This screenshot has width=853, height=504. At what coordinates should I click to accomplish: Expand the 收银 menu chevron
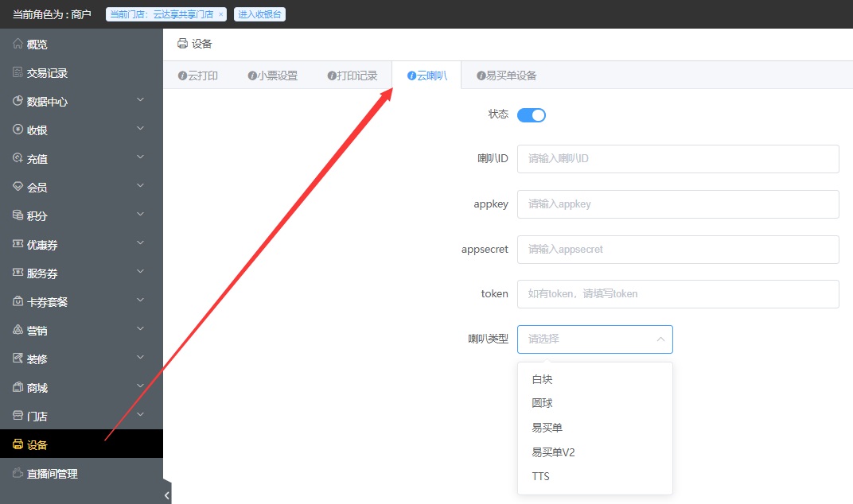(140, 128)
